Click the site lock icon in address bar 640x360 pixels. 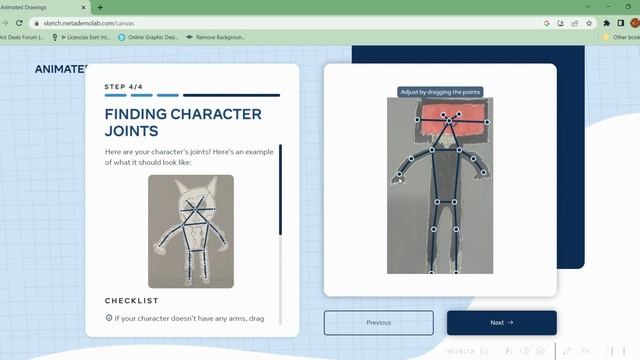coord(36,23)
